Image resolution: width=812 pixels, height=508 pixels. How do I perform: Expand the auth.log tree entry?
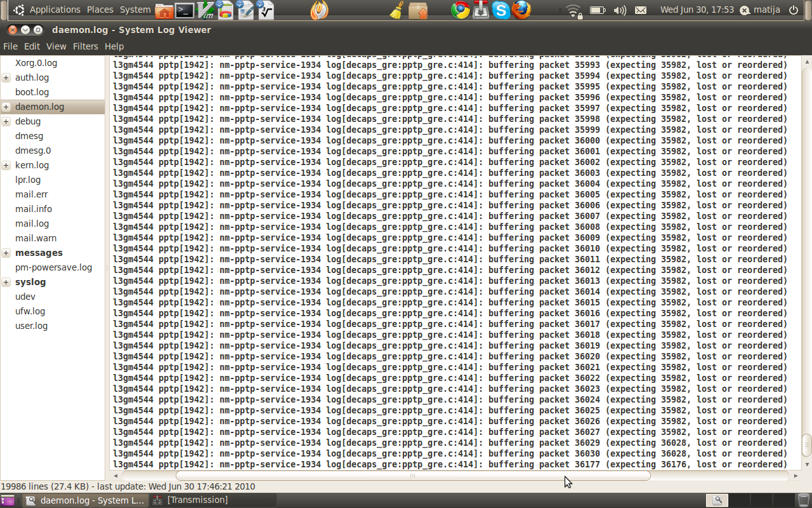click(6, 77)
